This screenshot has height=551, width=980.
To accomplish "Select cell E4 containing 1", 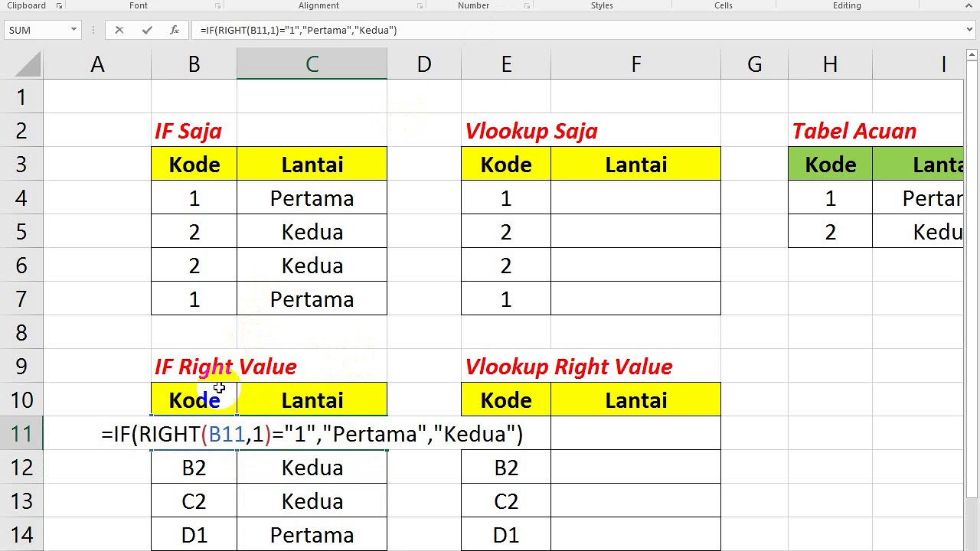I will pos(506,198).
